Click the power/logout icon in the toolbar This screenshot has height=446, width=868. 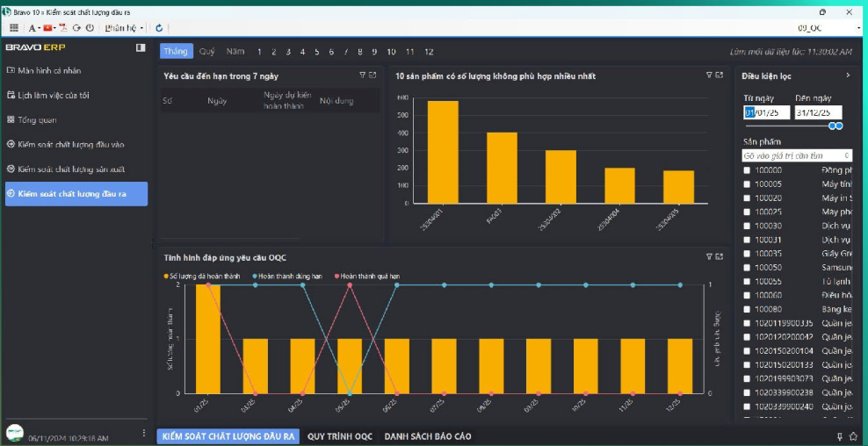tap(90, 28)
